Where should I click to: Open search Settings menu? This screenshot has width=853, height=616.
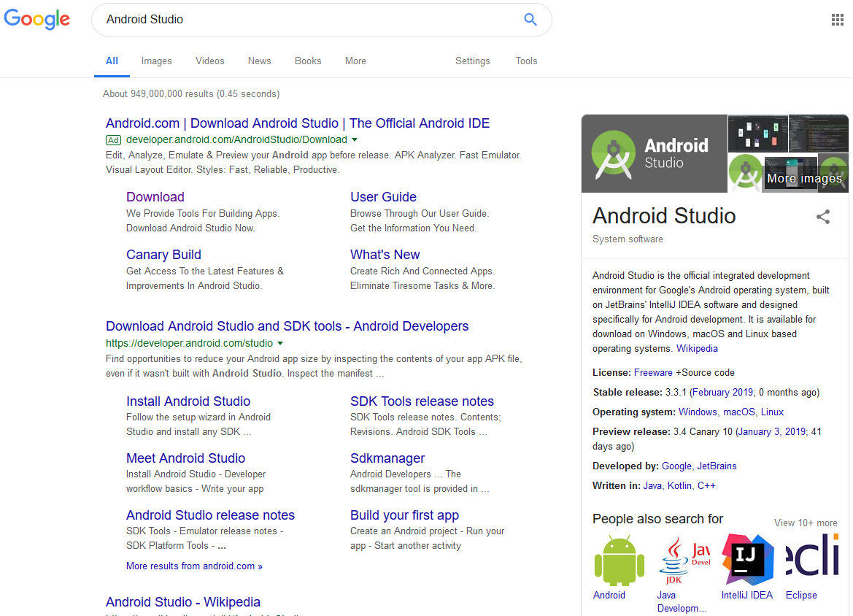(x=472, y=61)
